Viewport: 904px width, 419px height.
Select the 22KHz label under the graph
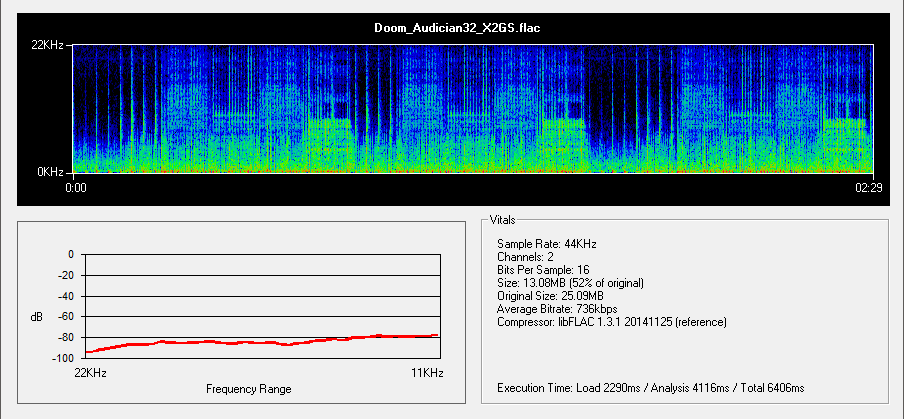(x=90, y=372)
